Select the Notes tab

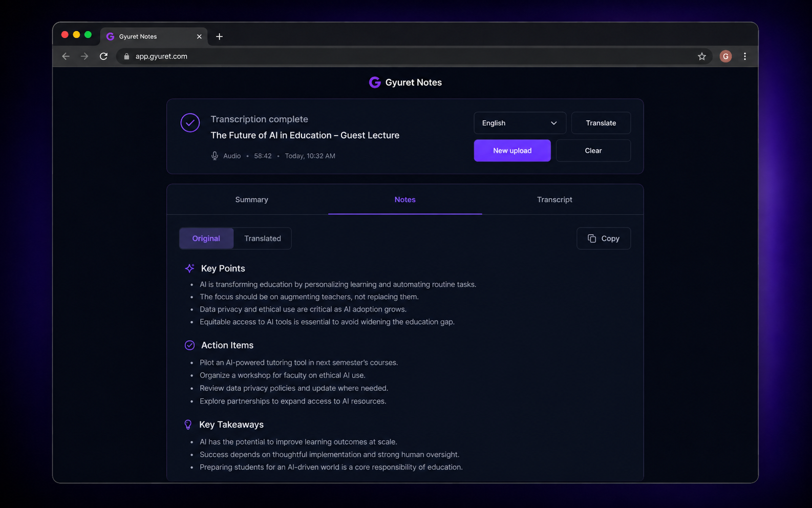pos(405,200)
